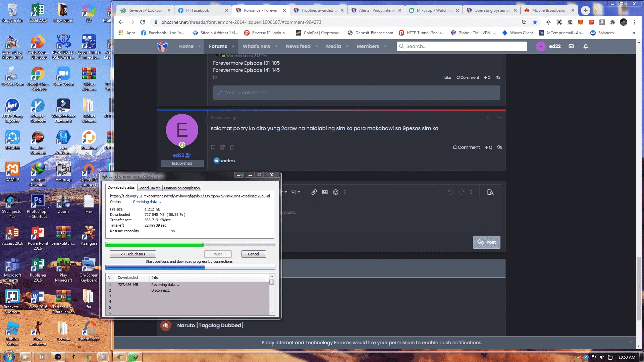Bookmark ed22's post #6
The height and width of the screenshot is (362, 644).
(489, 117)
